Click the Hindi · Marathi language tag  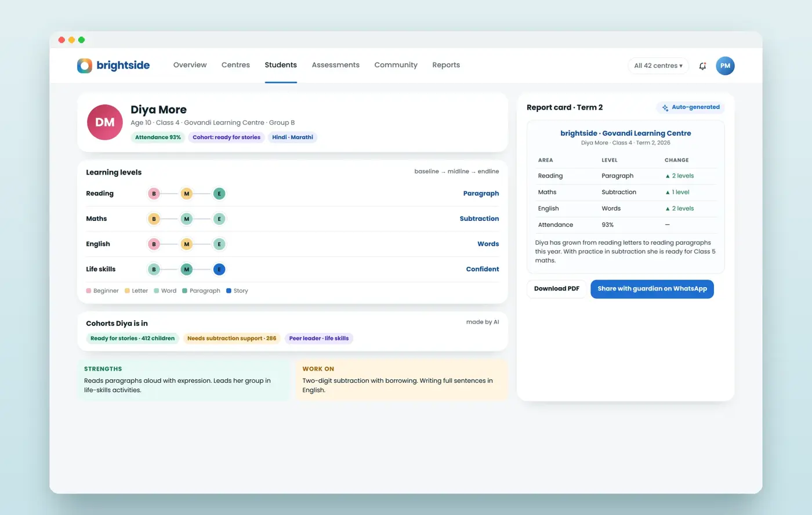point(292,137)
